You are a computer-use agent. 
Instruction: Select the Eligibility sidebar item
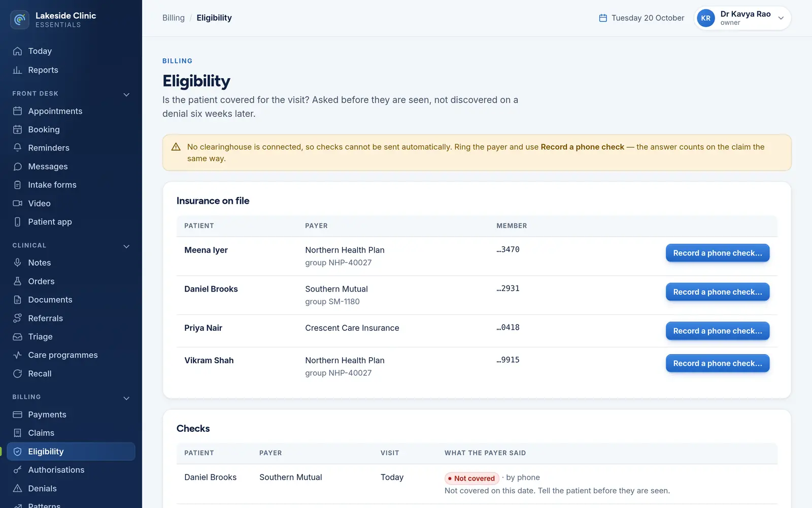71,452
